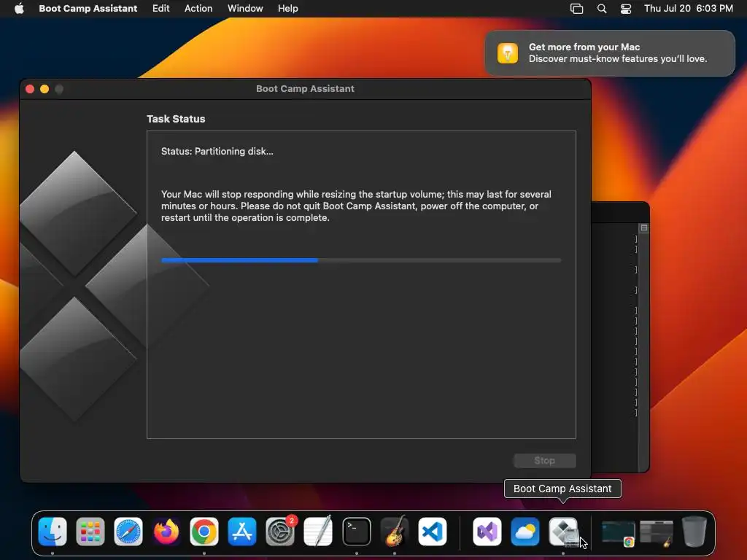747x560 pixels.
Task: Launch Safari from the Dock
Action: (x=128, y=532)
